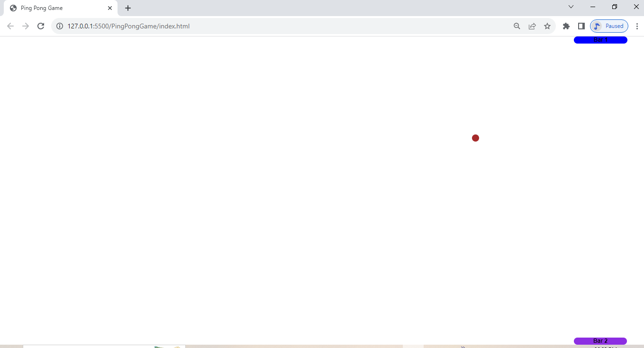Expand site details from the address bar icon
Image resolution: width=644 pixels, height=348 pixels.
click(59, 26)
